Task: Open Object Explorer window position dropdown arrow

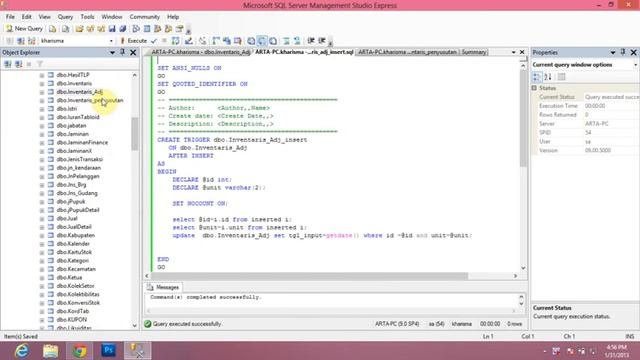Action: 112,52
